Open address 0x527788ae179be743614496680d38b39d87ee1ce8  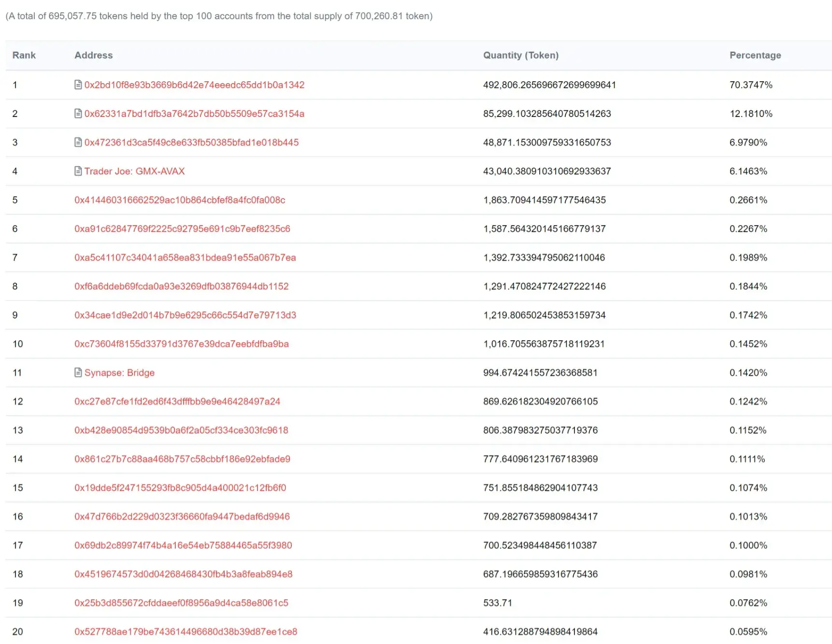186,631
